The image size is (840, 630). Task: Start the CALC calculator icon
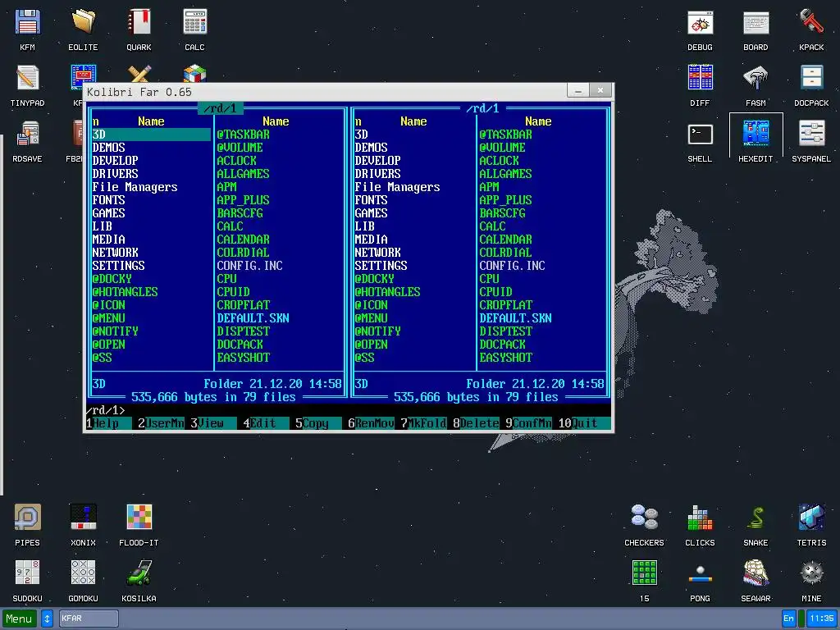click(194, 30)
